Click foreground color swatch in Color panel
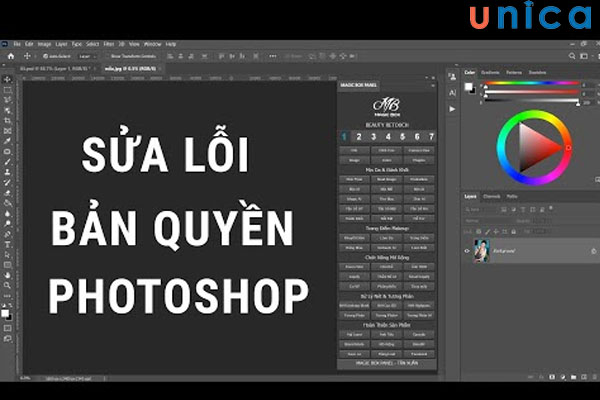This screenshot has width=600, height=400. coord(468,87)
